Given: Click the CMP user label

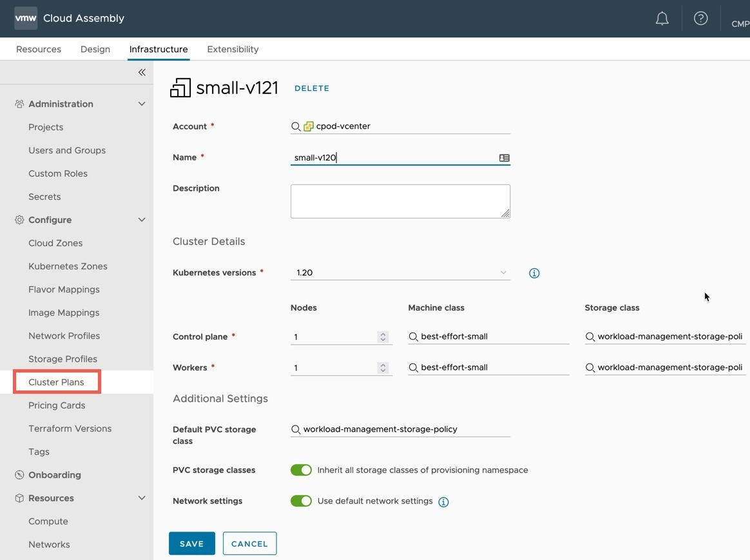Looking at the screenshot, I should tap(740, 24).
